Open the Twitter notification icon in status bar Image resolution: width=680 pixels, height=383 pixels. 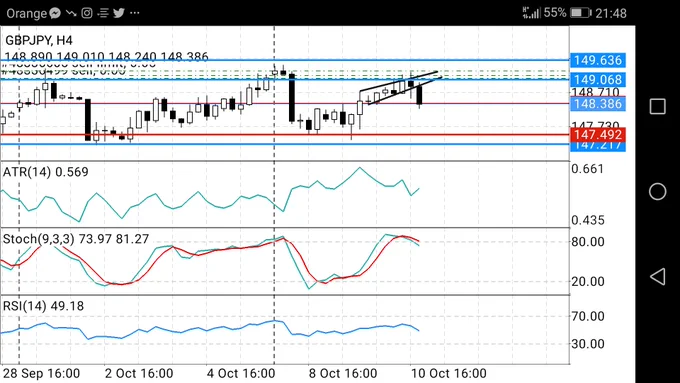click(x=119, y=13)
